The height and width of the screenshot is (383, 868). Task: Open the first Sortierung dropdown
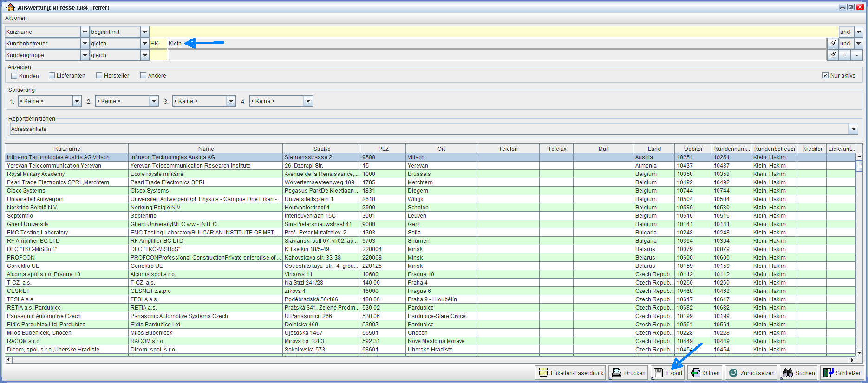77,101
